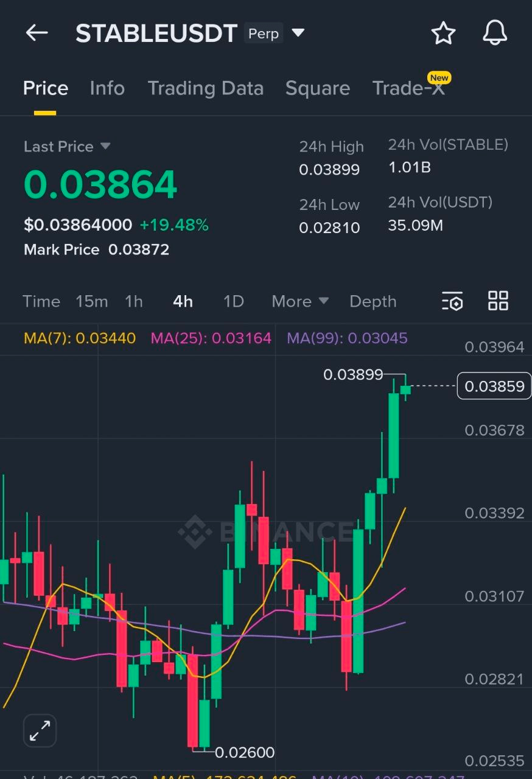Open the chart layout grid icon
This screenshot has width=532, height=779.
498,301
